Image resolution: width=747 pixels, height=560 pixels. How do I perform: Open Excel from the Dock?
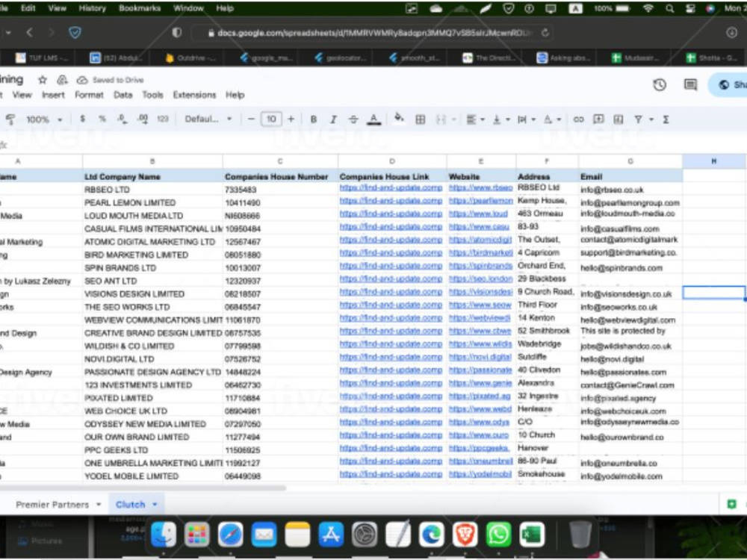click(532, 535)
